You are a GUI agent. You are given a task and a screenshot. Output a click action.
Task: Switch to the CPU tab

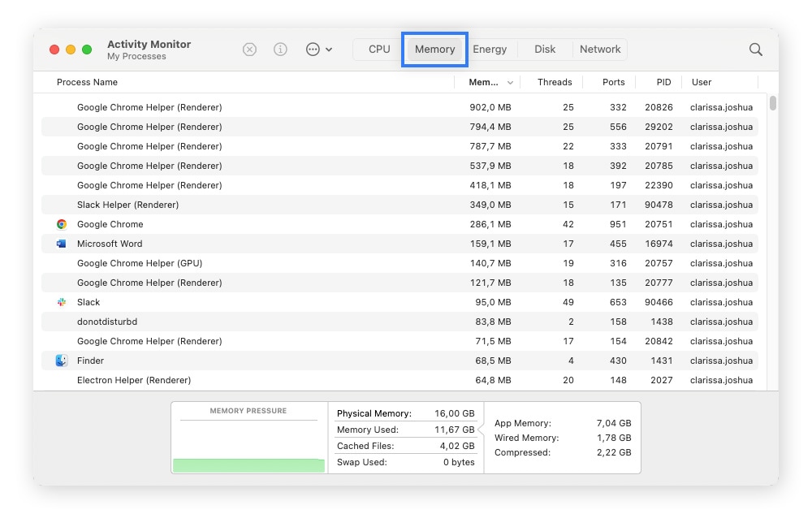click(x=379, y=50)
